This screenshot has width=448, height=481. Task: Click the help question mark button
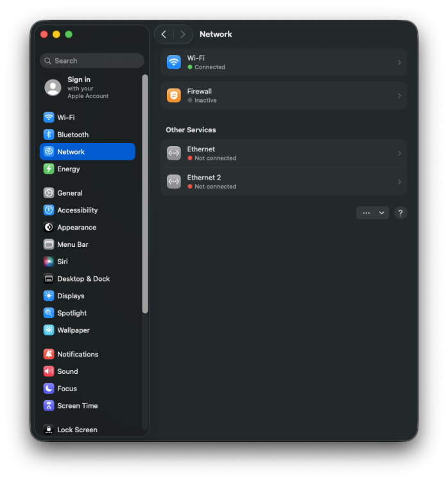point(400,212)
